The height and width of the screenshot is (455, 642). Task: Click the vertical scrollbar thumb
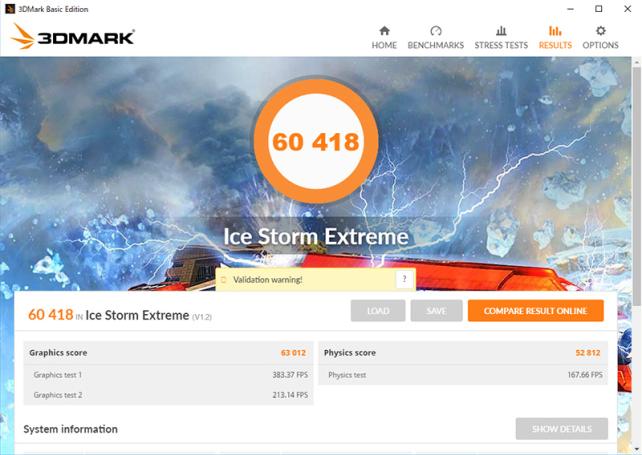point(637,186)
